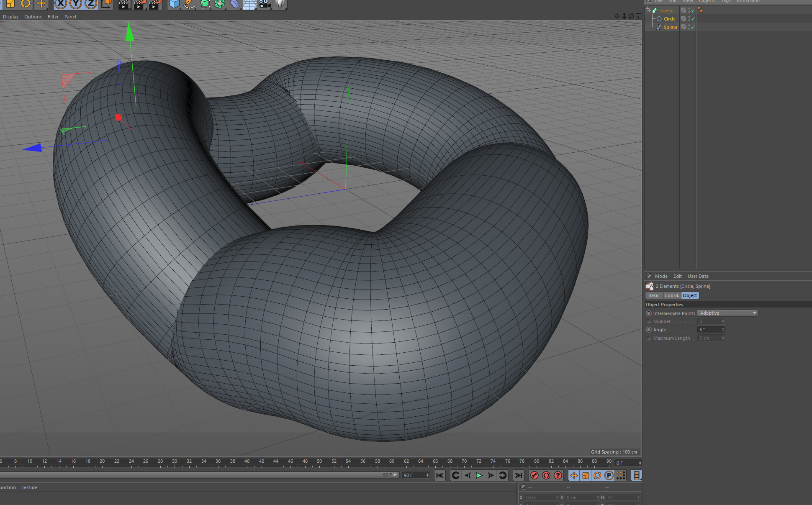The width and height of the screenshot is (812, 505).
Task: Go to end of animation
Action: tap(519, 475)
